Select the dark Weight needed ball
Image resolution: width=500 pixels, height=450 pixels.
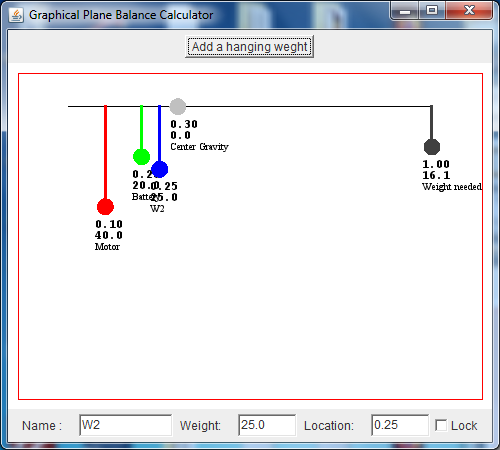432,147
